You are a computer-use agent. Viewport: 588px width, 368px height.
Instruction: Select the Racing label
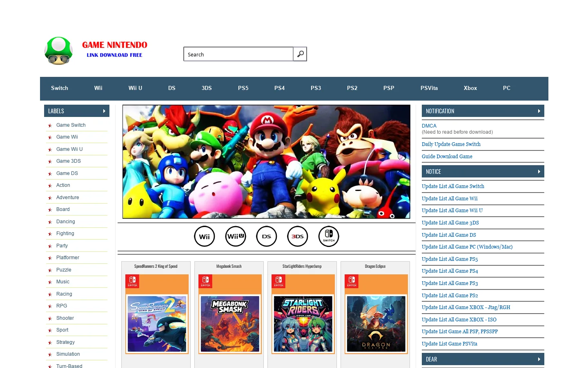[64, 294]
